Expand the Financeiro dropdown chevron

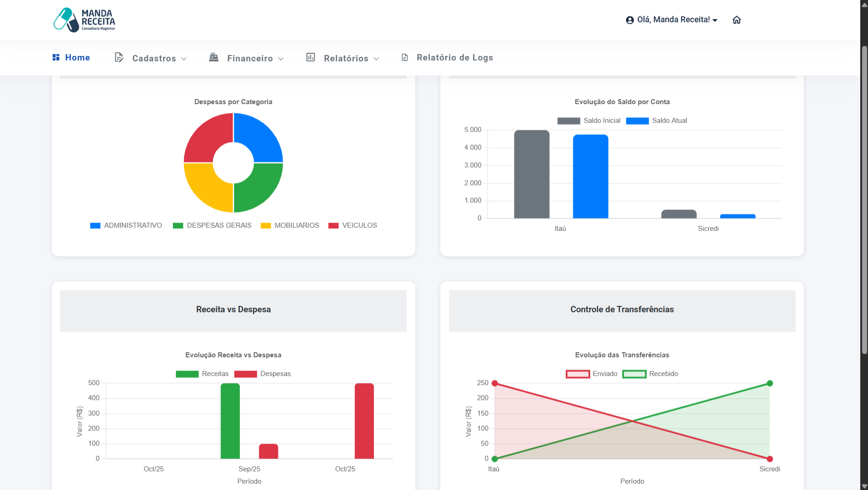coord(281,59)
